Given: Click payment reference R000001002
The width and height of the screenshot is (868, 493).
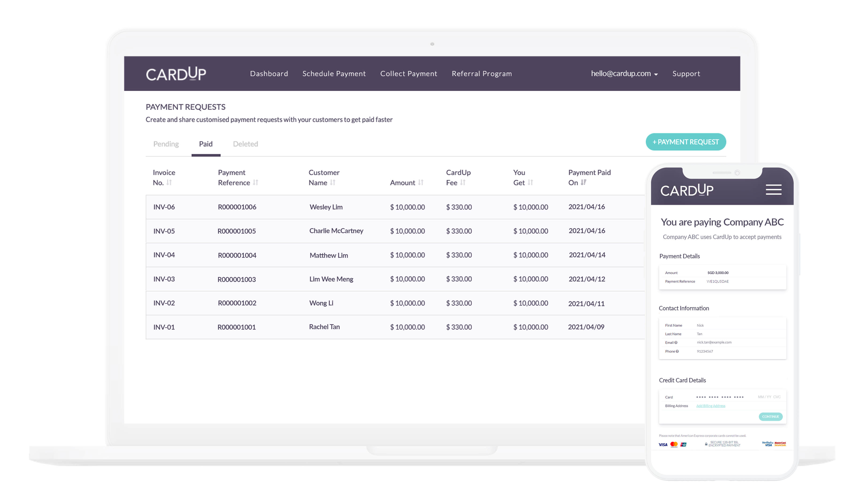Looking at the screenshot, I should click(x=237, y=303).
